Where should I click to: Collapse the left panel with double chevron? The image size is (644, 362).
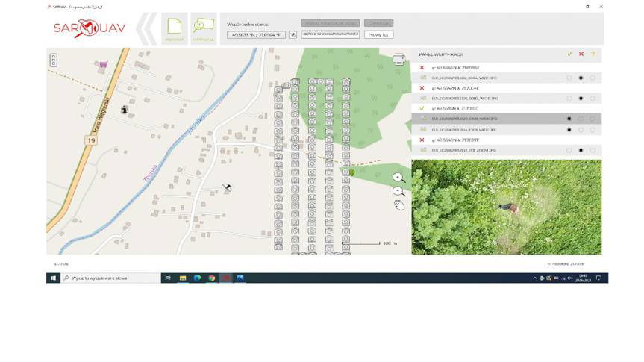click(x=149, y=28)
